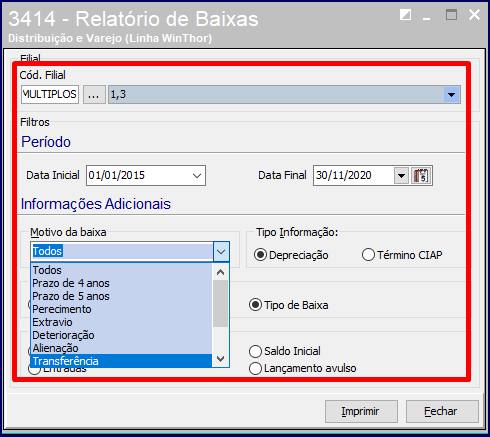Select the Saldo Inicial radio button

285,351
